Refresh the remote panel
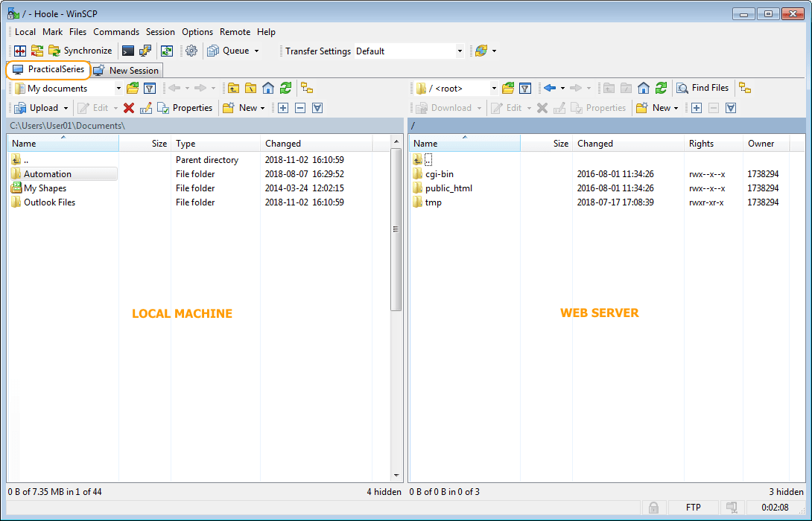The width and height of the screenshot is (812, 521). click(661, 89)
